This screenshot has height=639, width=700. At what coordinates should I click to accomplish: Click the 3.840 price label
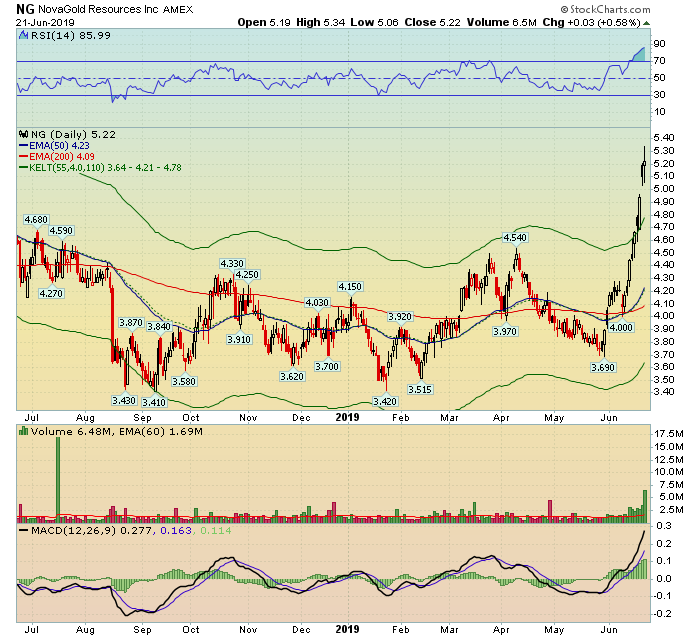[159, 326]
